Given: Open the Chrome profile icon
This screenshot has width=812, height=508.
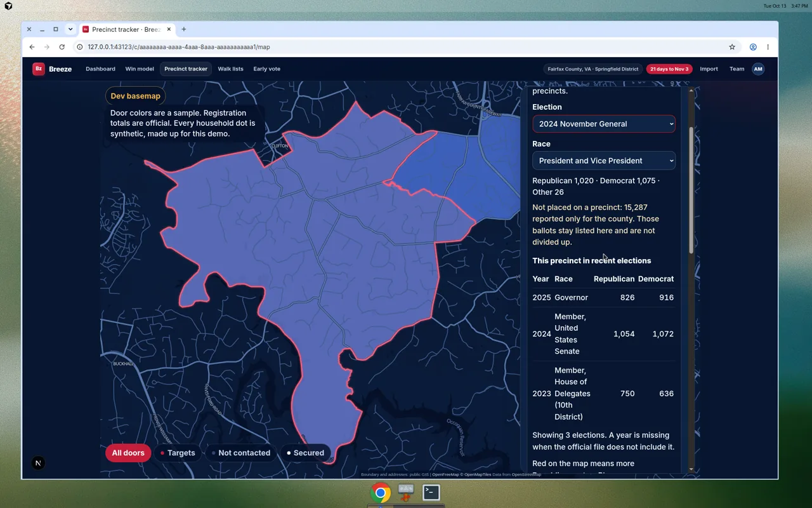Looking at the screenshot, I should pyautogui.click(x=753, y=47).
